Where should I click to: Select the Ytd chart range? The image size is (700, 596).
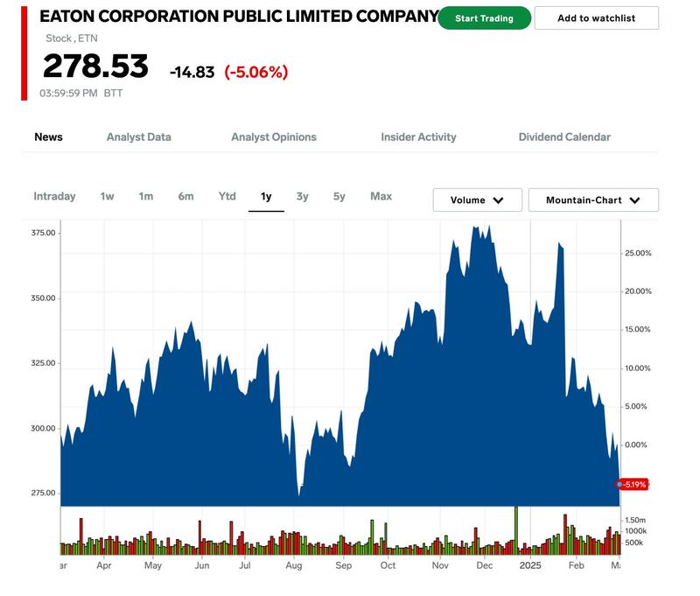tap(227, 197)
